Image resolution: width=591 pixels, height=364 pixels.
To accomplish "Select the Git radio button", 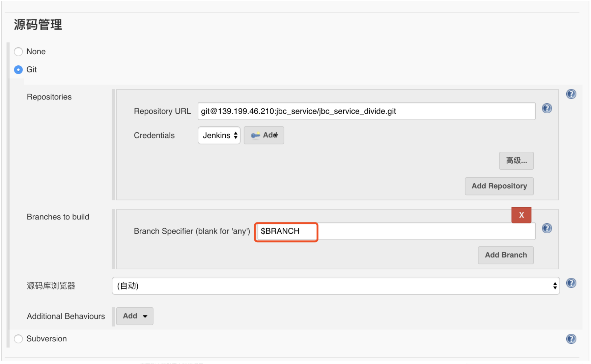I will pyautogui.click(x=18, y=70).
